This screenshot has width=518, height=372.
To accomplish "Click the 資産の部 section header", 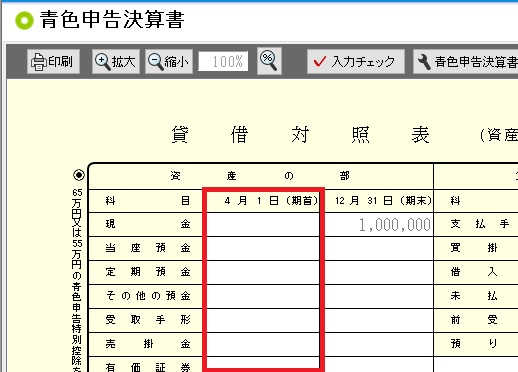I will (x=260, y=176).
